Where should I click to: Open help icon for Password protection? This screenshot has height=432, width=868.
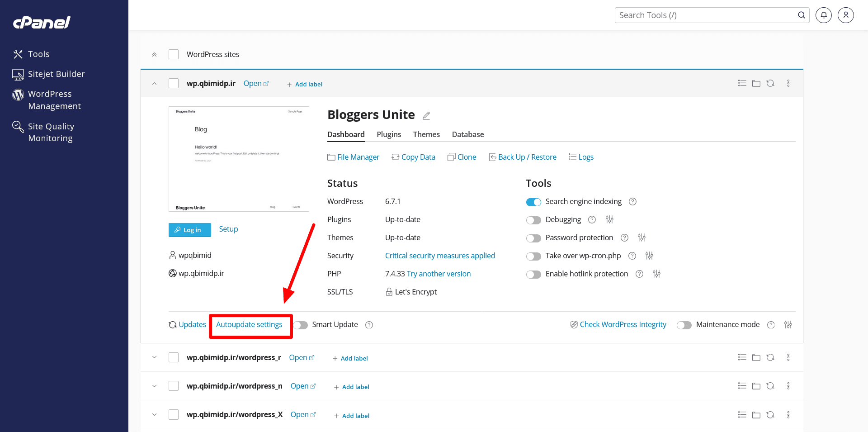pyautogui.click(x=624, y=238)
